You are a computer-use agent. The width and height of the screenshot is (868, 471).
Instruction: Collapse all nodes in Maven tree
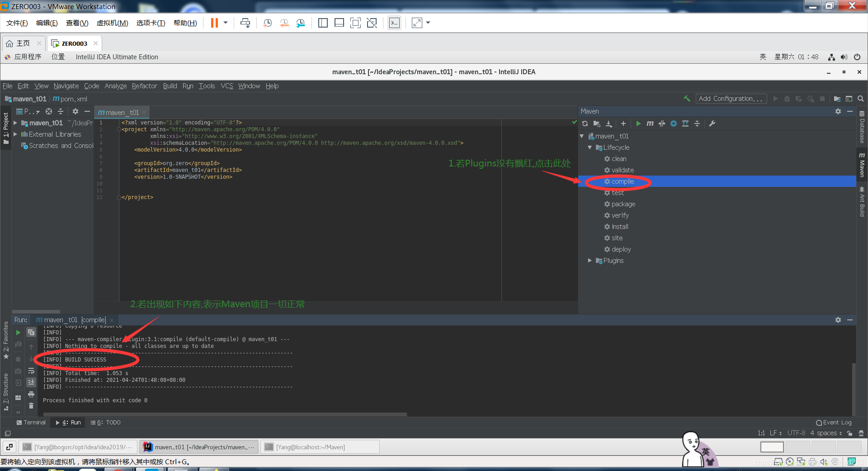click(697, 124)
